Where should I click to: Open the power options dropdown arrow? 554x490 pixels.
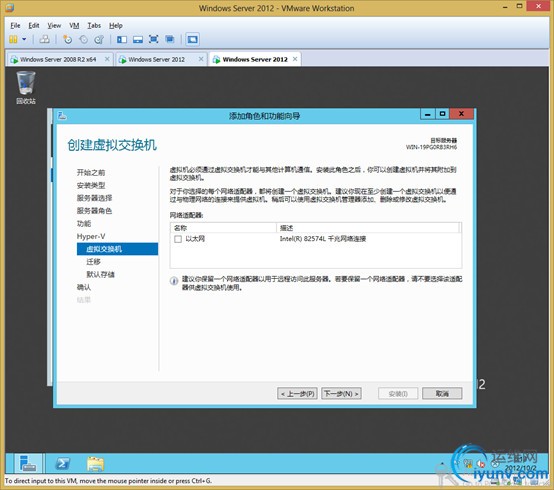point(24,39)
